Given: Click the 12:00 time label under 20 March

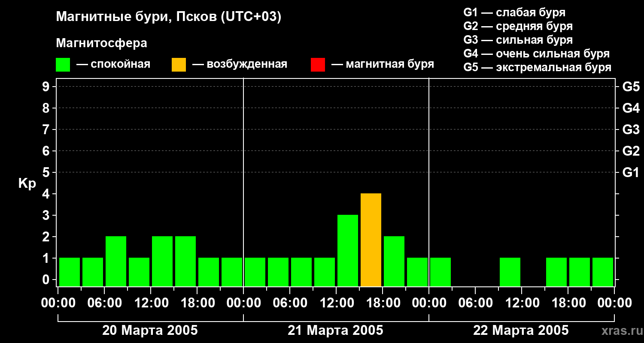Looking at the screenshot, I should point(151,303).
